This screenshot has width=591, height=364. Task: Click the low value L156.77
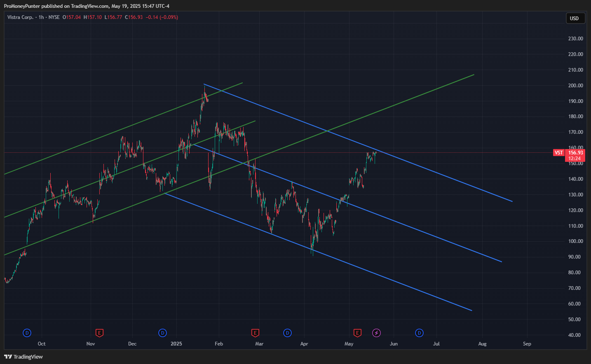click(x=113, y=17)
